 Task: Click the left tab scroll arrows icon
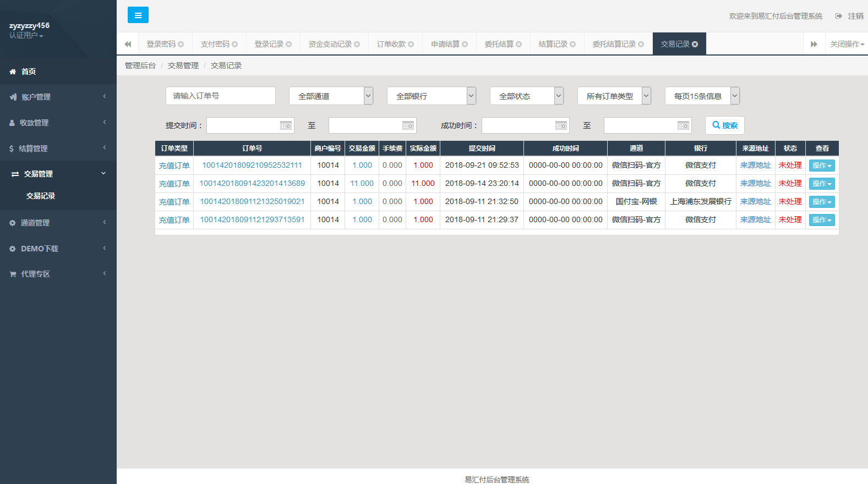[128, 44]
